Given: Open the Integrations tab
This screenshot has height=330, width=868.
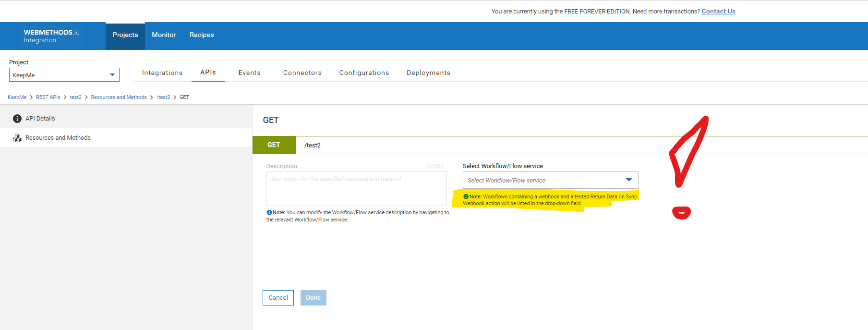Looking at the screenshot, I should 162,73.
